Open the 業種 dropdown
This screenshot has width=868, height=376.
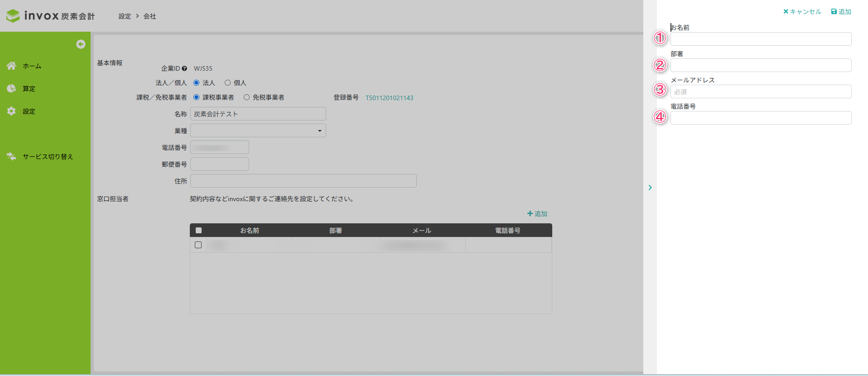click(x=258, y=130)
